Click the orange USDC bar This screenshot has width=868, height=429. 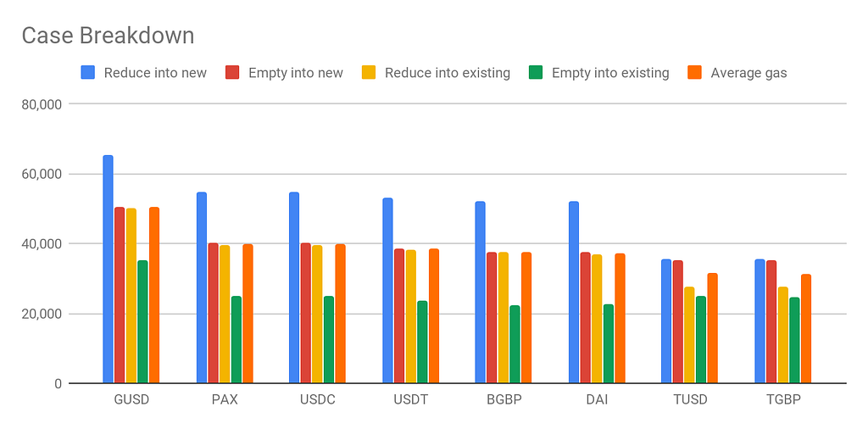[x=340, y=313]
